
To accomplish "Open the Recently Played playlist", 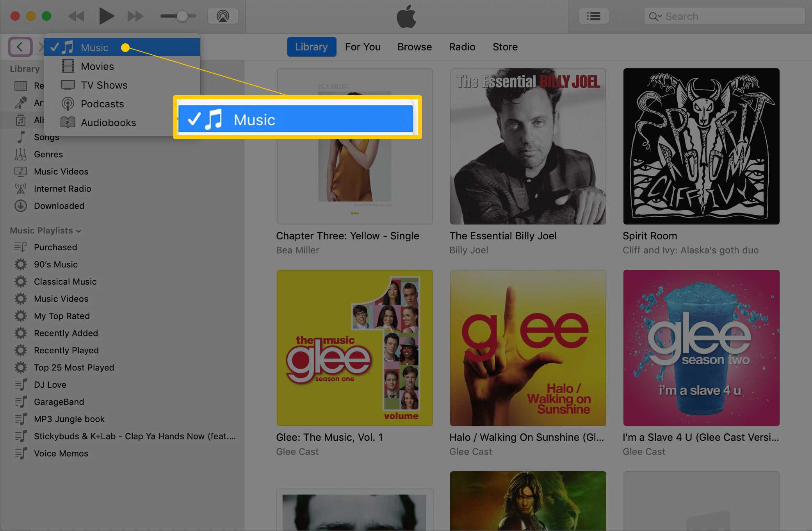I will point(66,350).
